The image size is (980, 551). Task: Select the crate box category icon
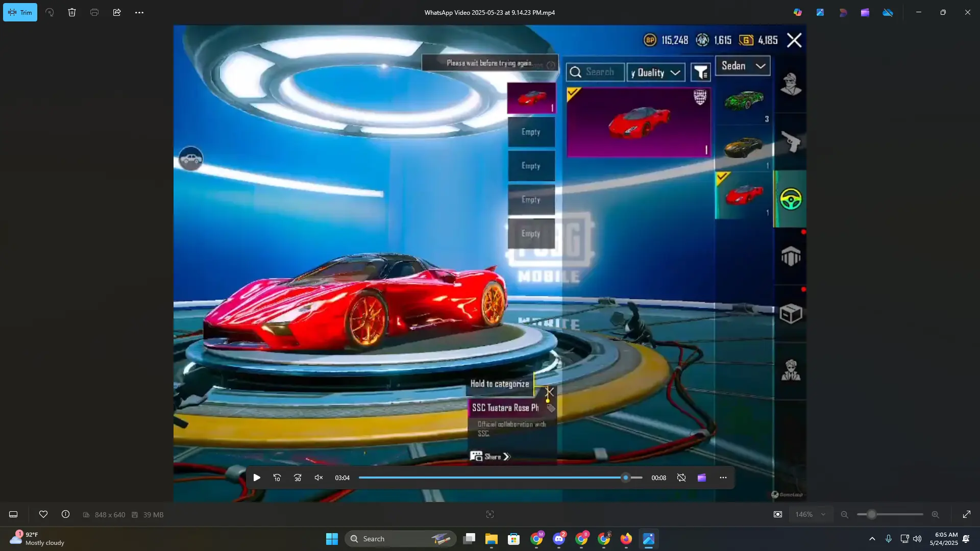click(x=791, y=314)
